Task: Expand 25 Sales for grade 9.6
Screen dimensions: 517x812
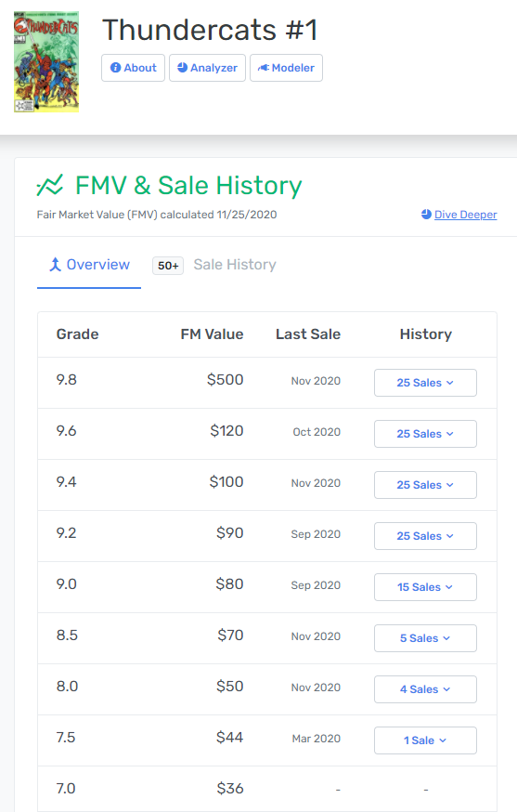Action: coord(425,434)
